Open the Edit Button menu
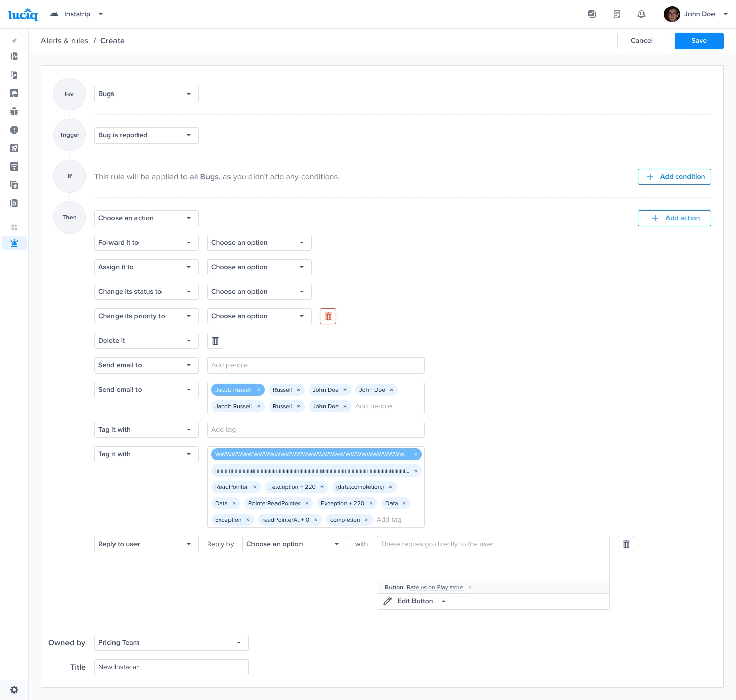 [416, 601]
